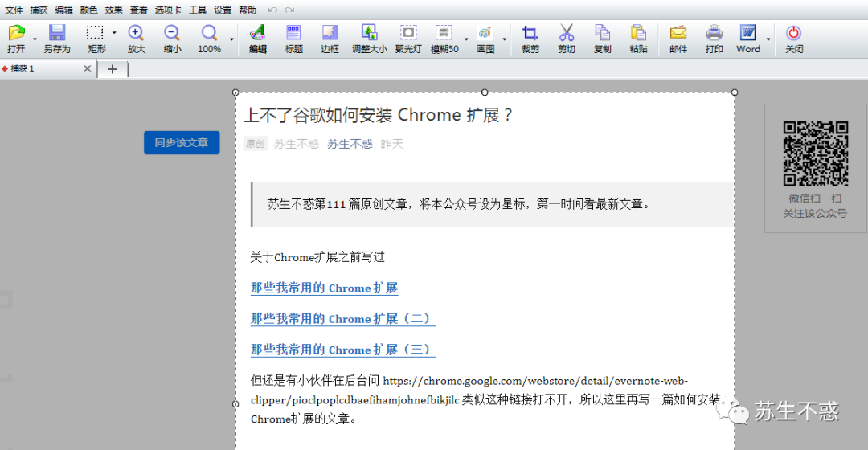Click the grey author name 苏生不惑

tap(297, 144)
